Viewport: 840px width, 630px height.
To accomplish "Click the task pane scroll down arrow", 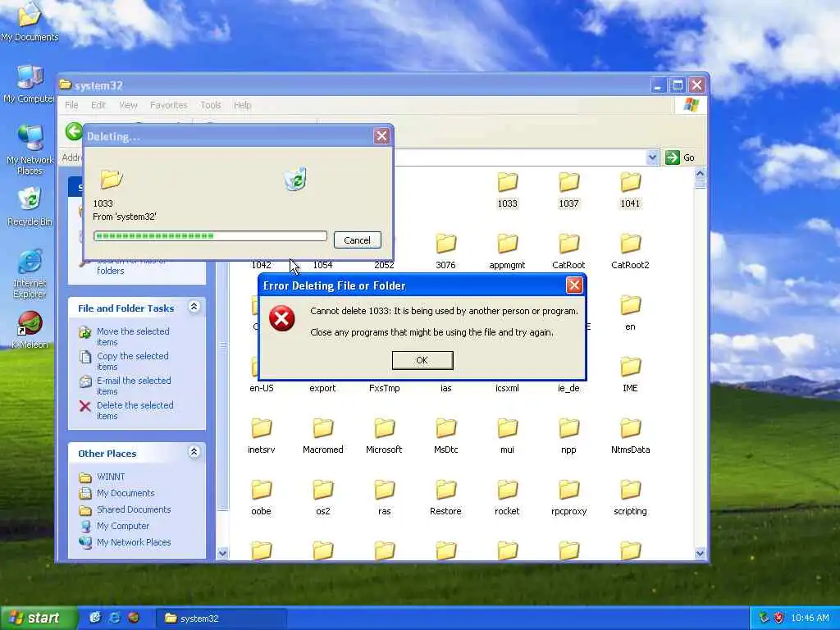I will pyautogui.click(x=223, y=554).
